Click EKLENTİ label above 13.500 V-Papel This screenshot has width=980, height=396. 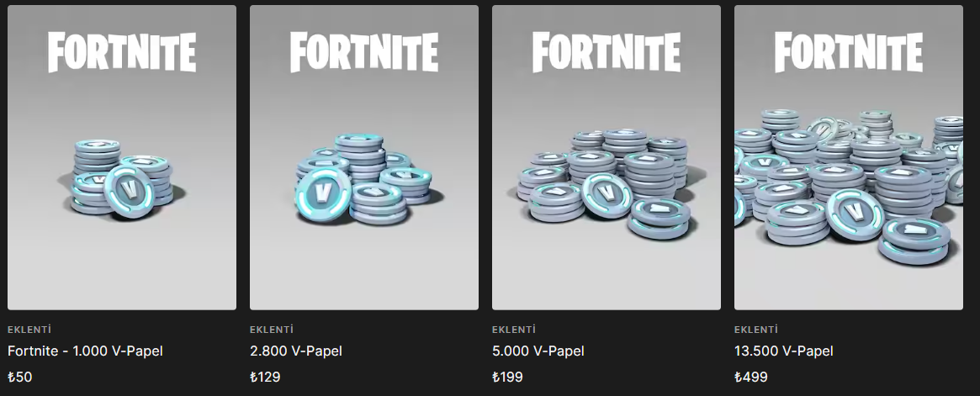tap(755, 330)
